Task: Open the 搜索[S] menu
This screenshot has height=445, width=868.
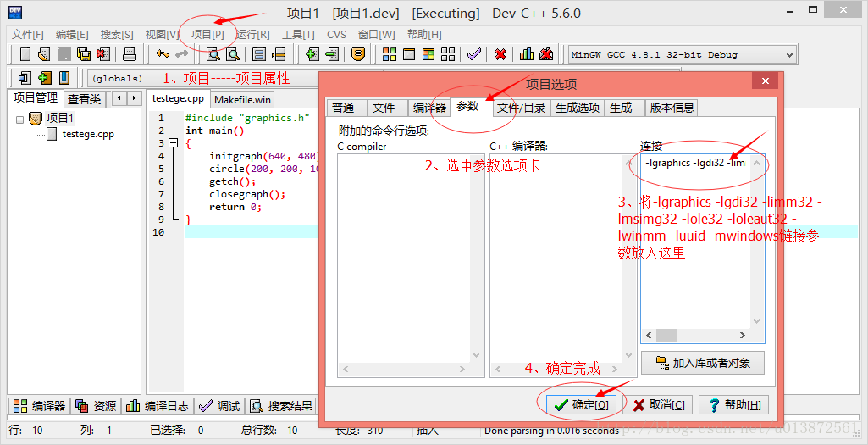Action: [117, 35]
